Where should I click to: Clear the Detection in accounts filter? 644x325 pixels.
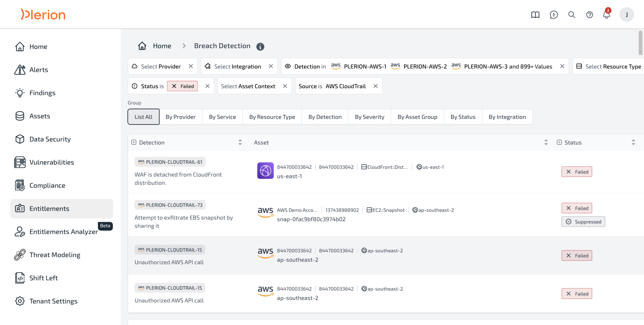562,66
